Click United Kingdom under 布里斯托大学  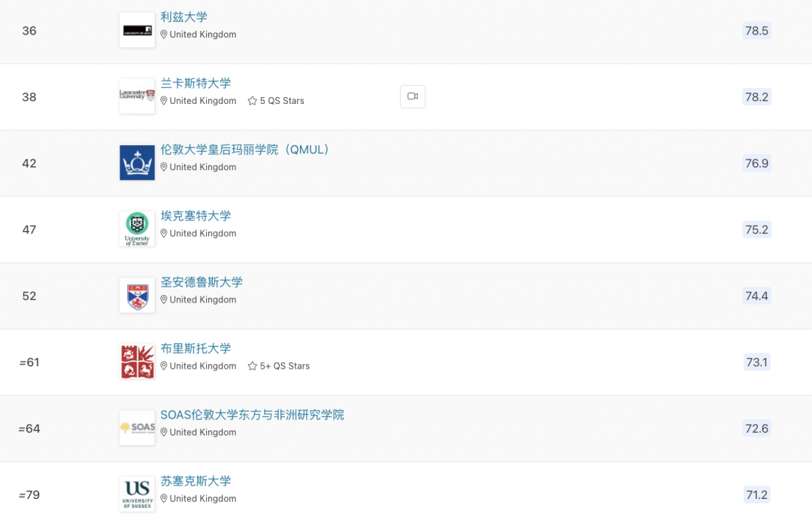tap(203, 366)
